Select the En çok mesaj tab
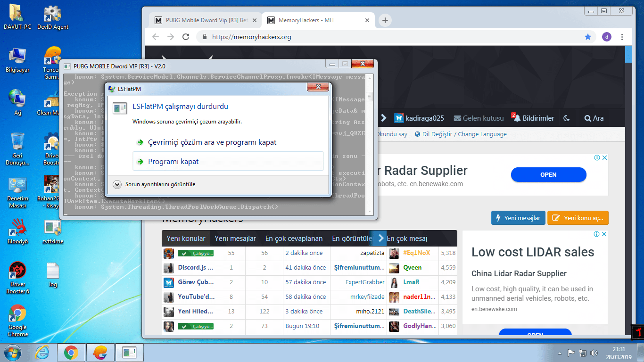Screen dimensions: 644x362 click(407, 239)
